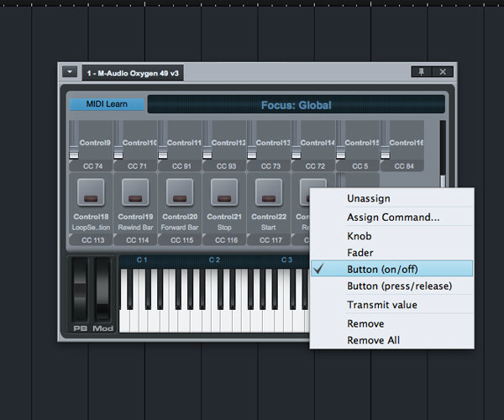504x420 pixels.
Task: Click the CC 117 label
Action: tap(270, 240)
